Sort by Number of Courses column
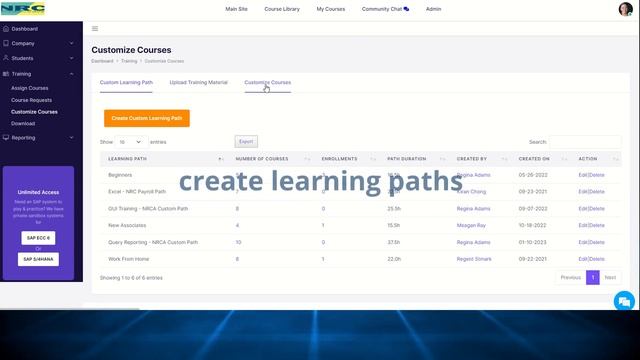The height and width of the screenshot is (360, 640). click(x=307, y=159)
